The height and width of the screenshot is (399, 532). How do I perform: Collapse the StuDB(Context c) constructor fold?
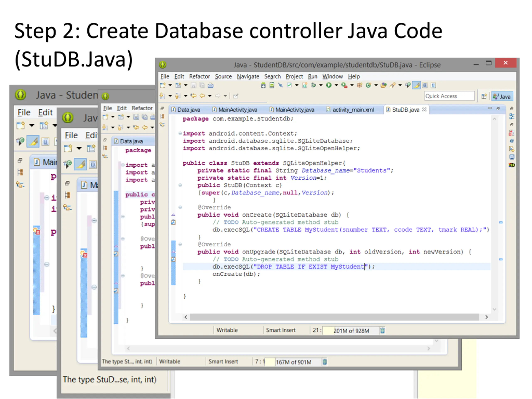click(180, 185)
